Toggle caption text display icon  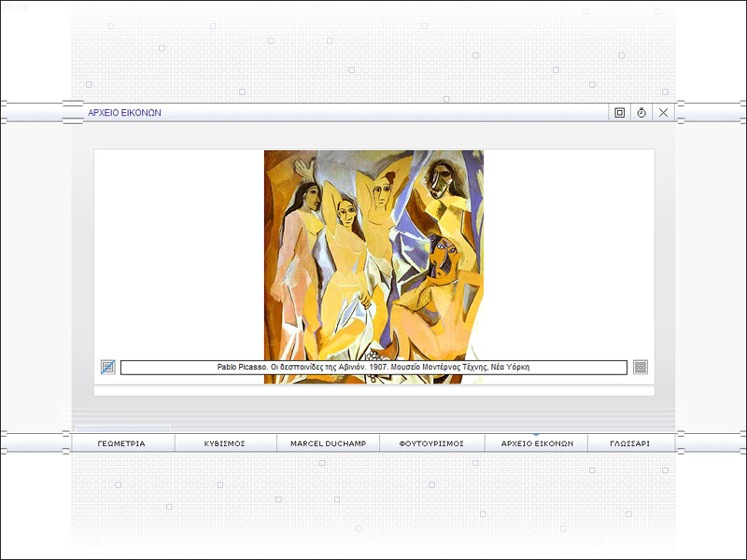tap(108, 367)
